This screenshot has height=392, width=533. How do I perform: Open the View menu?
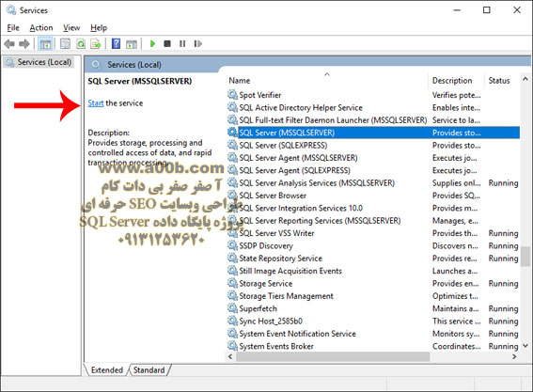(x=71, y=28)
